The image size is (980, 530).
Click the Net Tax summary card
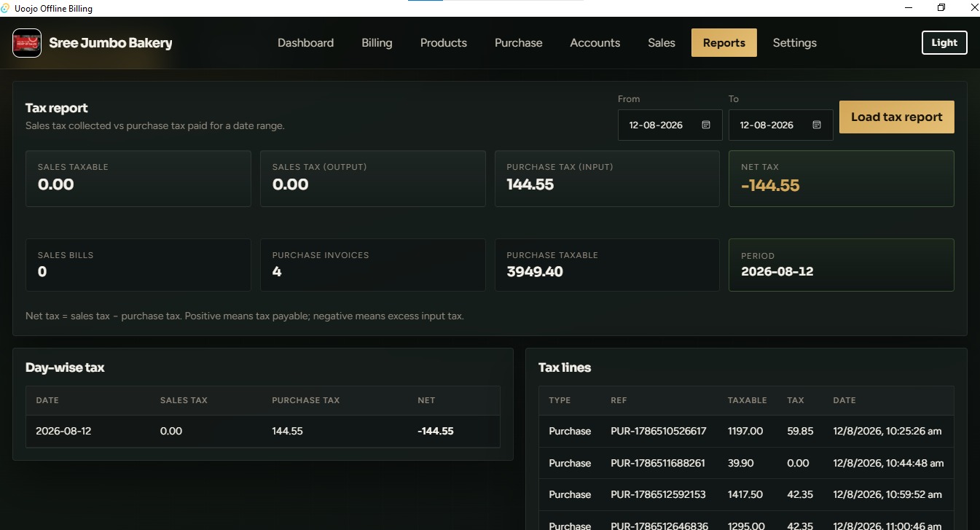click(841, 179)
